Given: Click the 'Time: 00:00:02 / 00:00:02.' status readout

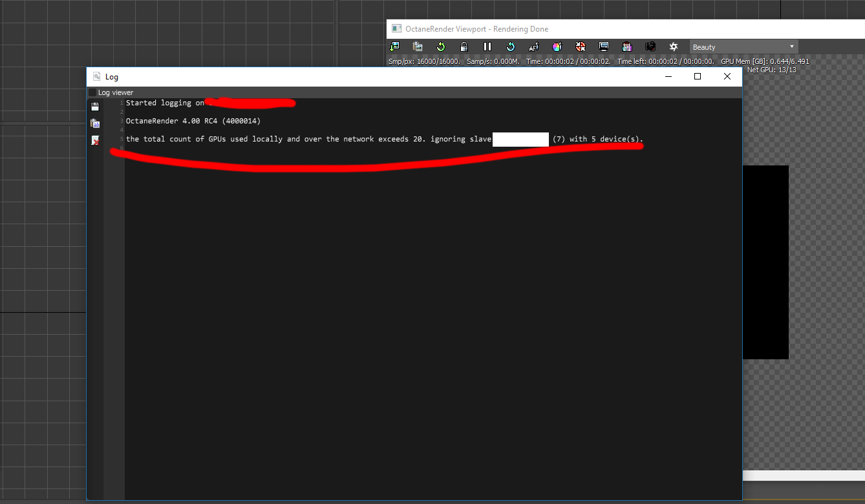Looking at the screenshot, I should [568, 61].
